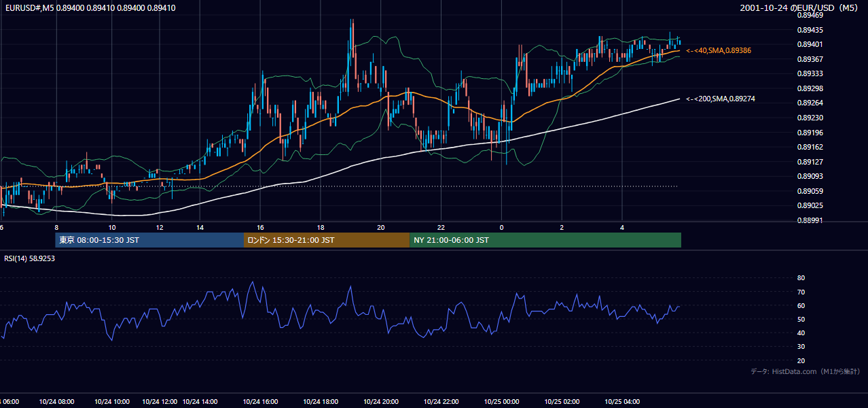This screenshot has height=408, width=868.
Task: Click the 10/24 08:00 date label
Action: pos(56,401)
